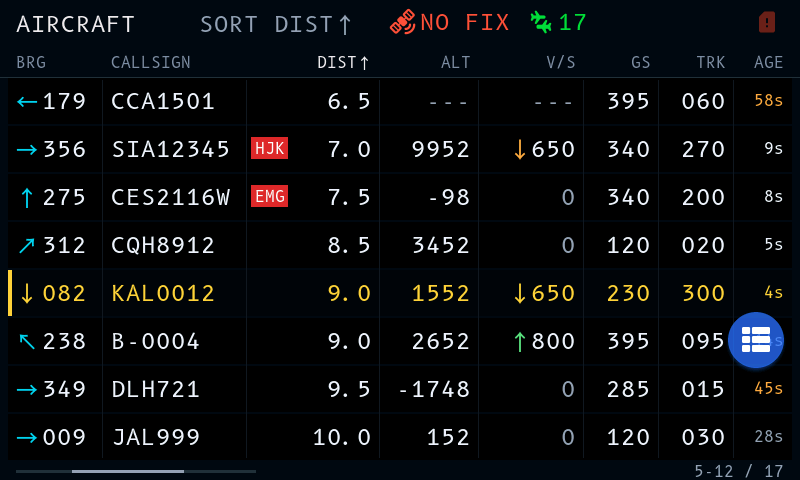Toggle the SORT DIST order button
This screenshot has height=480, width=800.
(276, 24)
